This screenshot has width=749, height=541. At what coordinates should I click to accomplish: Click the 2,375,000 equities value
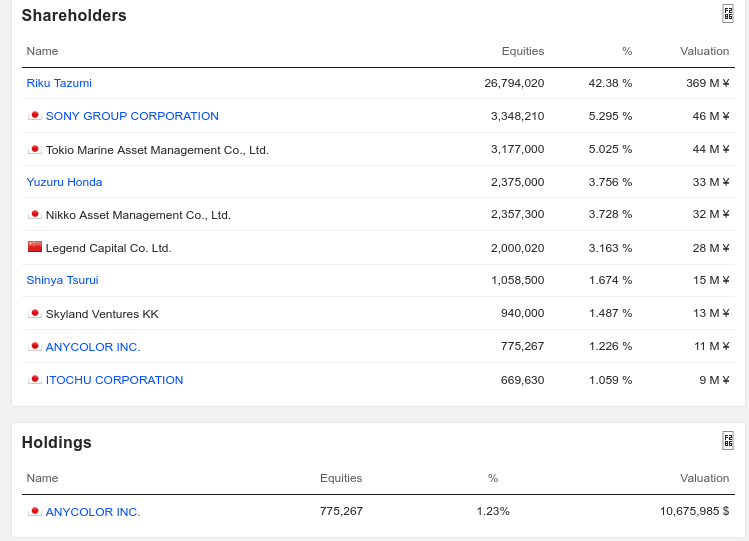pyautogui.click(x=518, y=182)
